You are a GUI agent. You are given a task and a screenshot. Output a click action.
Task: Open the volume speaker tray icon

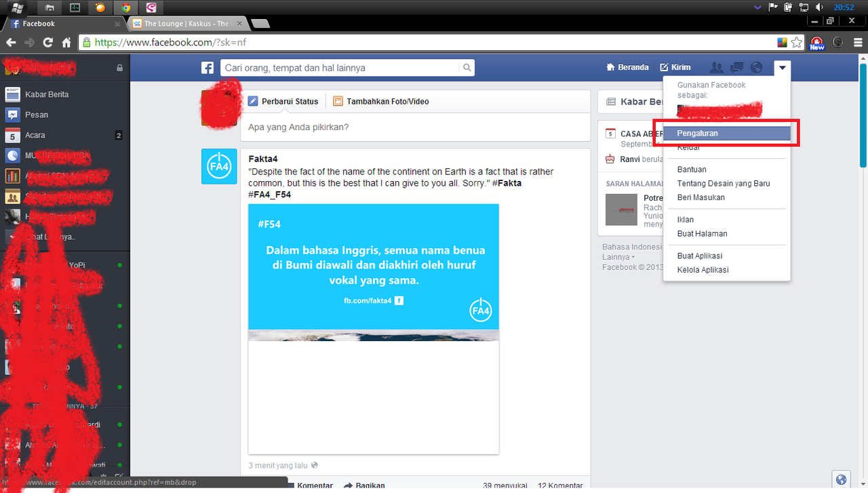tap(818, 7)
